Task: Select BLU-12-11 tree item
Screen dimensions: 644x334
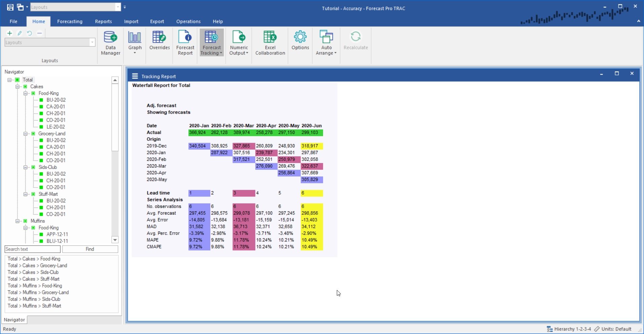Action: [x=57, y=241]
